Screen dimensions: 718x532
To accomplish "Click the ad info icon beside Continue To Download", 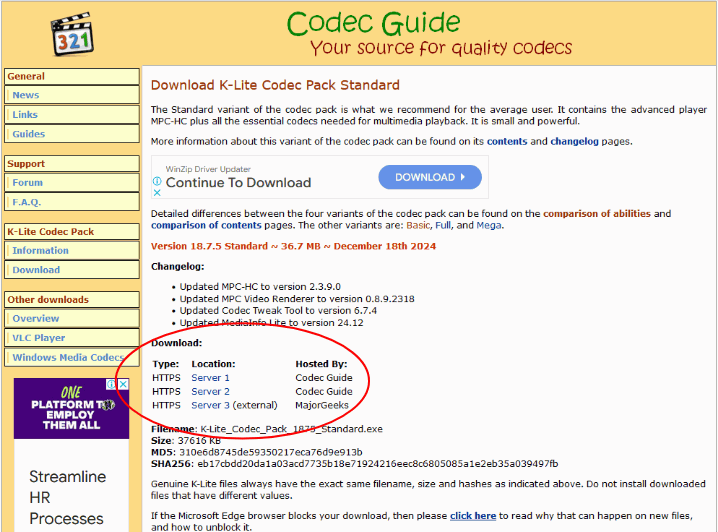I will click(157, 181).
